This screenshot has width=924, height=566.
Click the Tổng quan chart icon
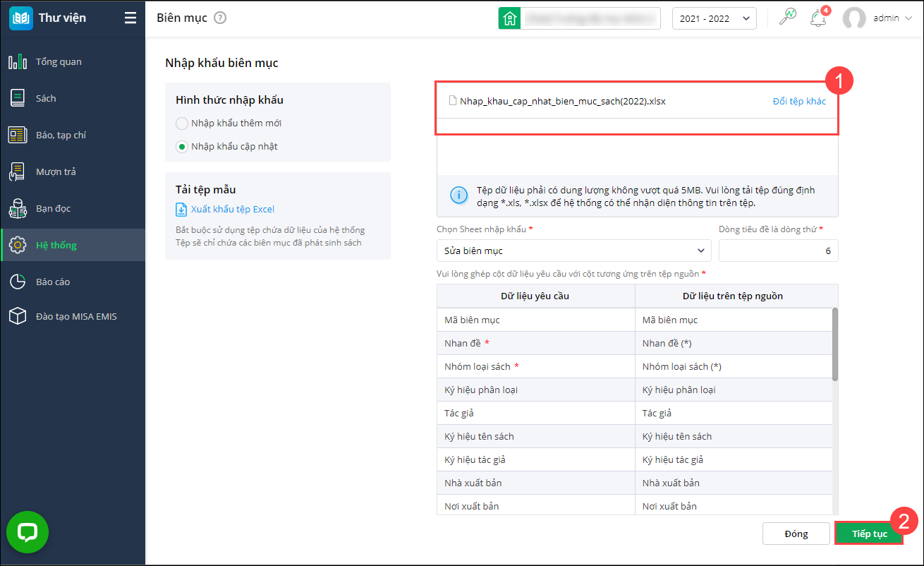pyautogui.click(x=18, y=61)
